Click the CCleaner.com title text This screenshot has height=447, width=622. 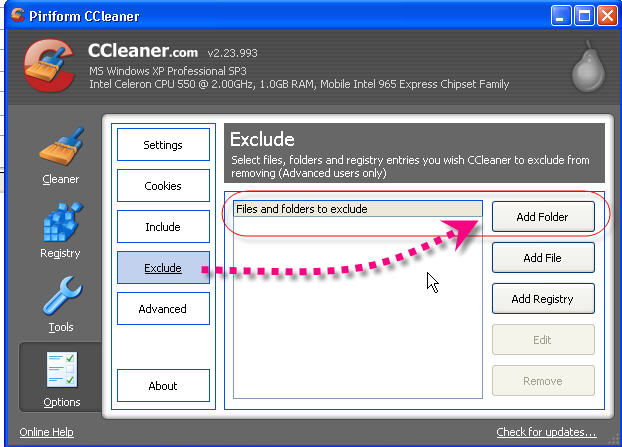[x=143, y=51]
